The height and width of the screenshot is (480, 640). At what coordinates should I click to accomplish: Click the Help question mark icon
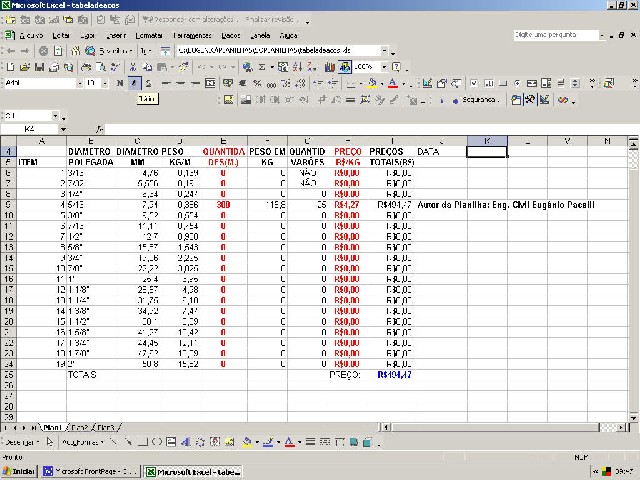pos(396,67)
